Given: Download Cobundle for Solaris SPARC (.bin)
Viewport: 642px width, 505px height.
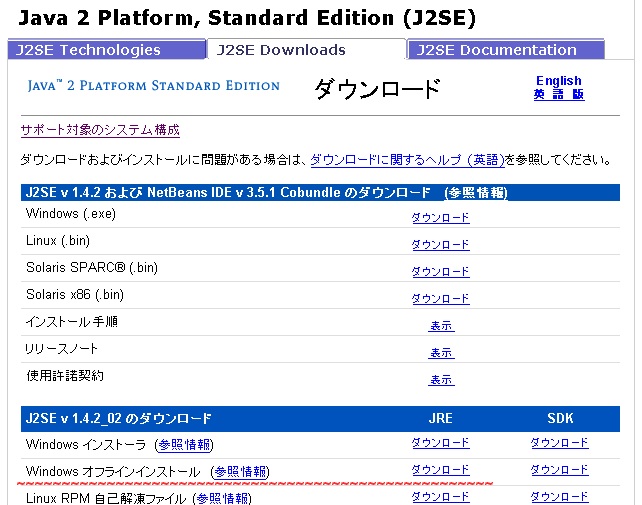Looking at the screenshot, I should [441, 272].
